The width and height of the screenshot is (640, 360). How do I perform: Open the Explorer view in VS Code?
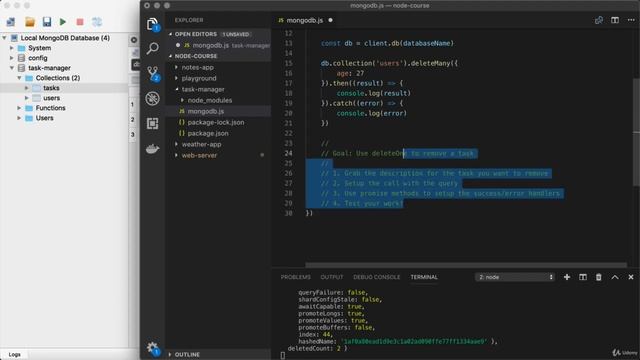(152, 24)
